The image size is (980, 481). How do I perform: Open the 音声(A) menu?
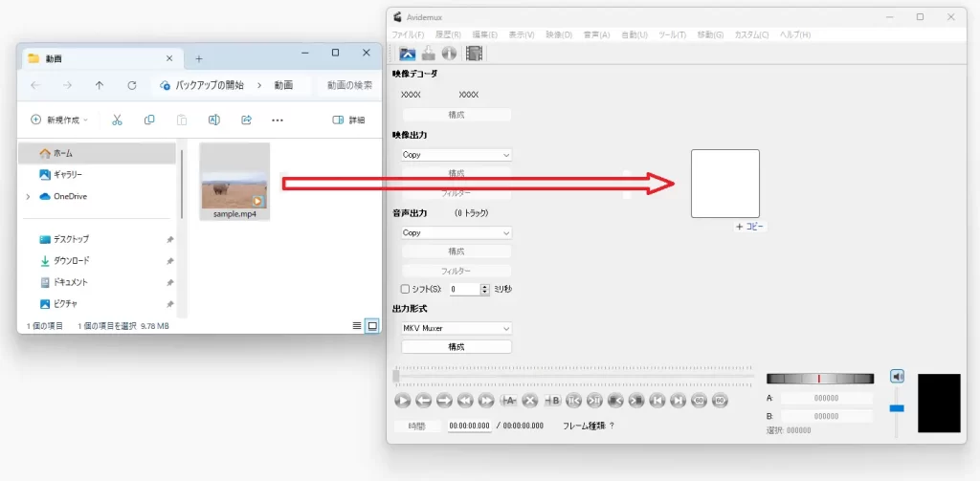click(x=596, y=34)
